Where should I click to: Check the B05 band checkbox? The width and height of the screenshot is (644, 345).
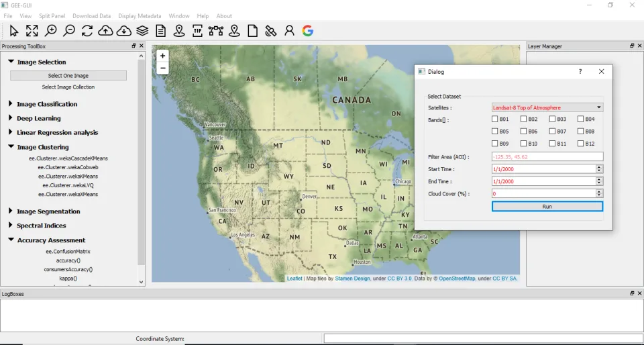[x=495, y=132]
